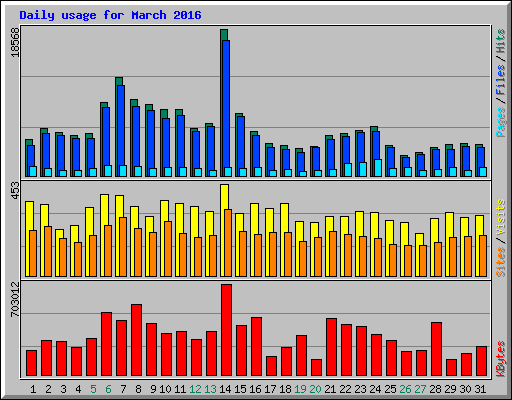Click green weekend day label 13
Screen dimensions: 512x400
[210, 389]
